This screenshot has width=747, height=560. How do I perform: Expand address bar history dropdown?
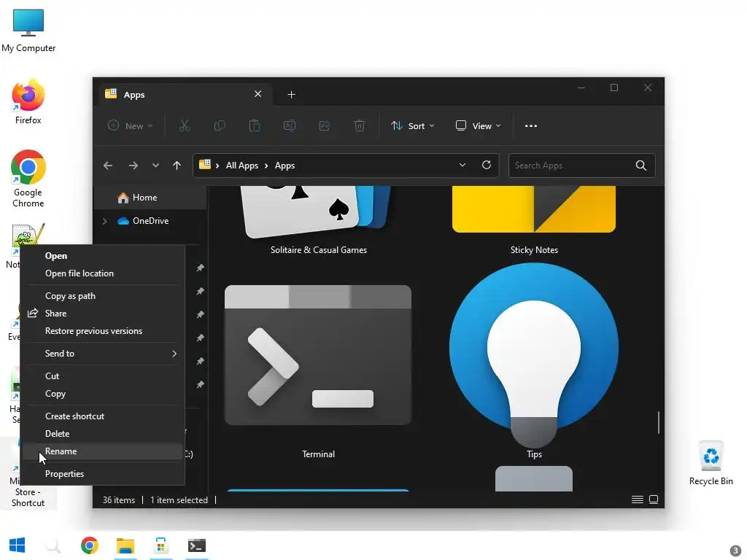click(x=462, y=165)
